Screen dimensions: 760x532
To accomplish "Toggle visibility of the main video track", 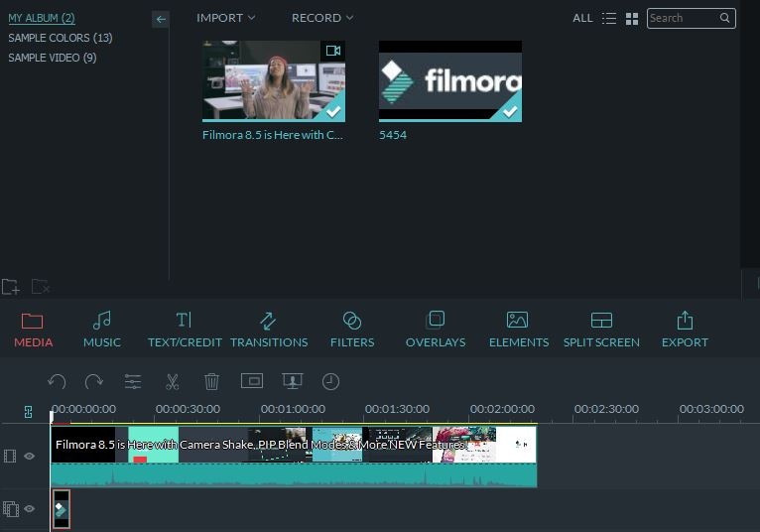I will pyautogui.click(x=29, y=456).
